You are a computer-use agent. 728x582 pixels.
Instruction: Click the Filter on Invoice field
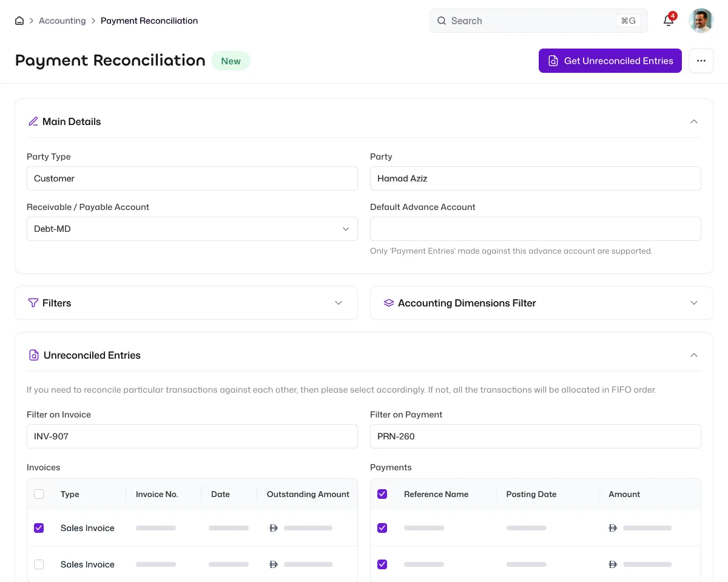coord(192,436)
